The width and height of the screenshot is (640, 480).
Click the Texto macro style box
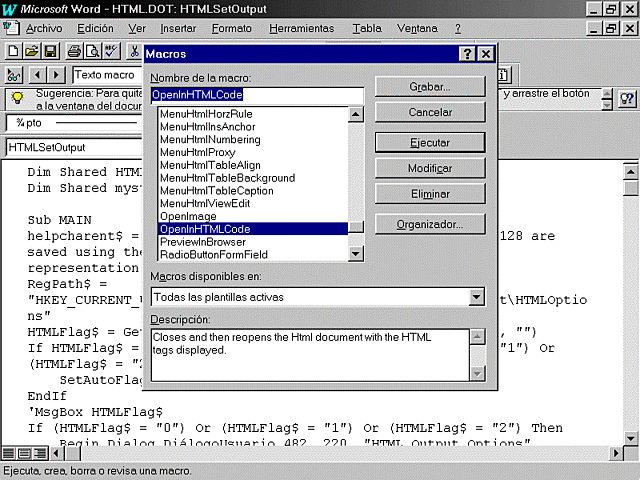(x=107, y=75)
